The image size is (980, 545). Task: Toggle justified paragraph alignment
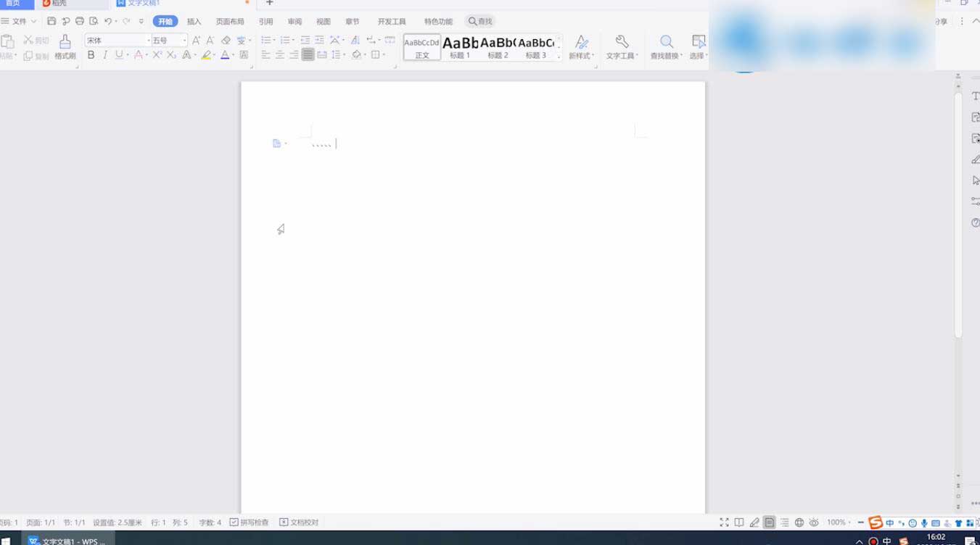click(x=308, y=55)
